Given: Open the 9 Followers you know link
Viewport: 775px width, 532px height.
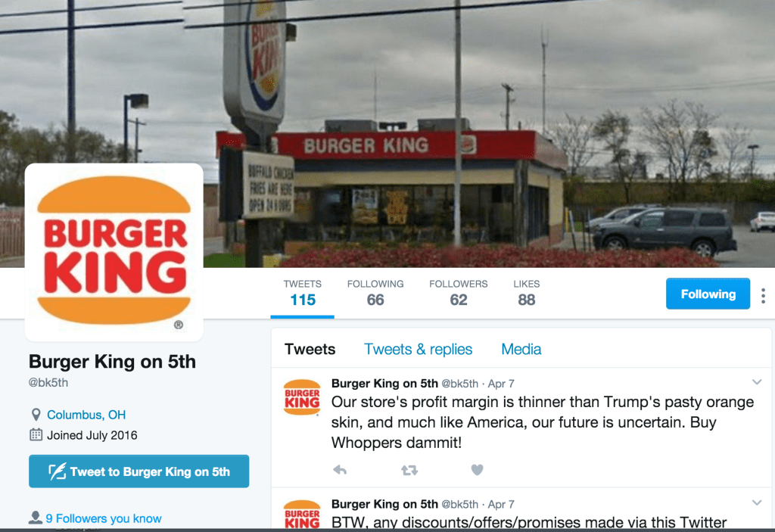Looking at the screenshot, I should click(104, 518).
